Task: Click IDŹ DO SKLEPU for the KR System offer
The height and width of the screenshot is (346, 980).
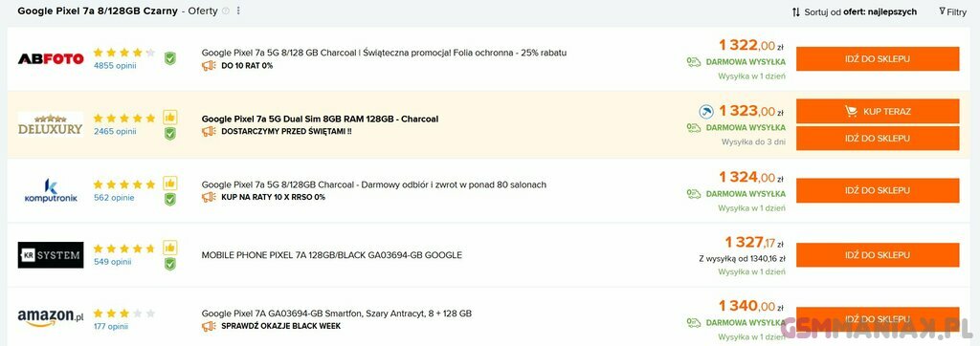Action: 878,255
